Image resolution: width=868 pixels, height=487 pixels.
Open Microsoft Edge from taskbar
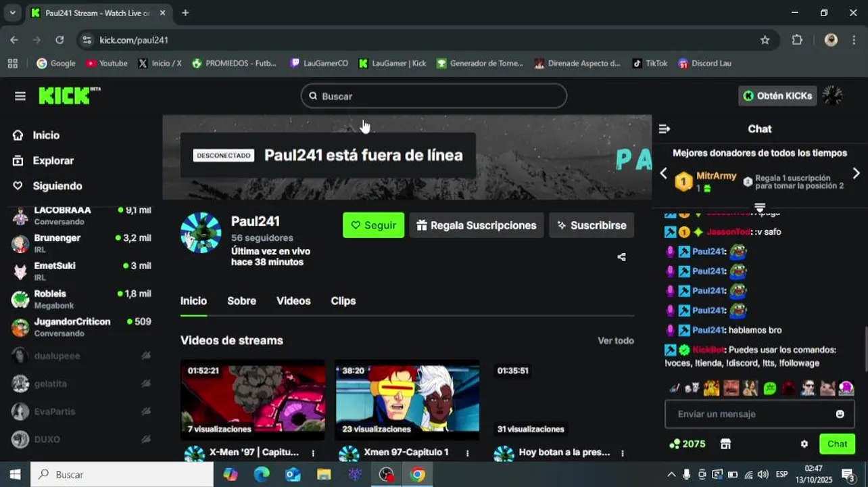click(262, 475)
